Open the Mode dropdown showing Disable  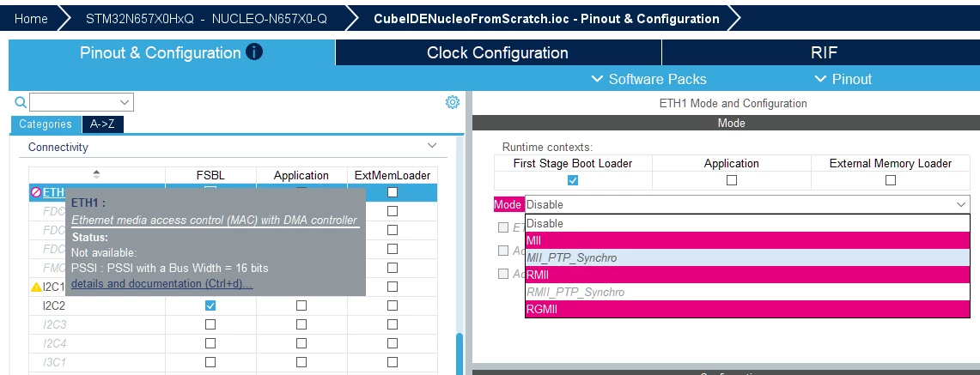[747, 204]
